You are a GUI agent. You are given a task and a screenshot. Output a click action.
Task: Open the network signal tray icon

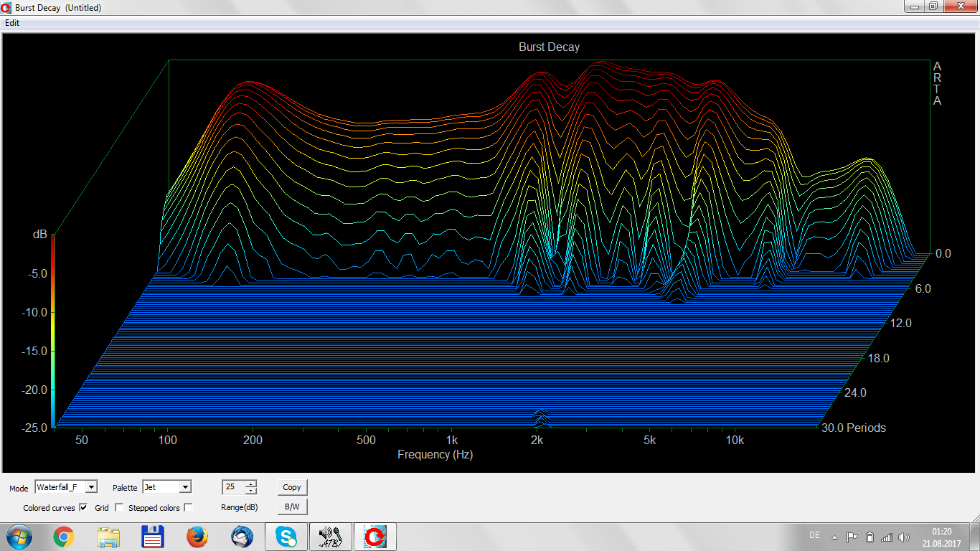(x=887, y=537)
